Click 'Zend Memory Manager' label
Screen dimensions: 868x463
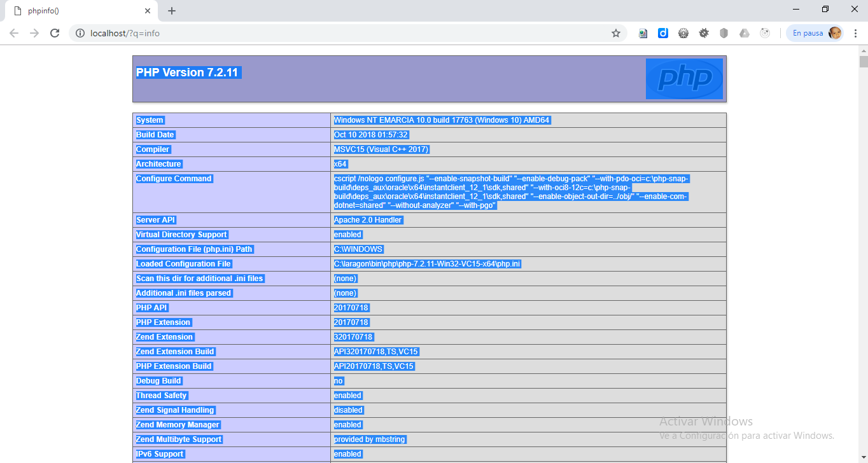178,425
